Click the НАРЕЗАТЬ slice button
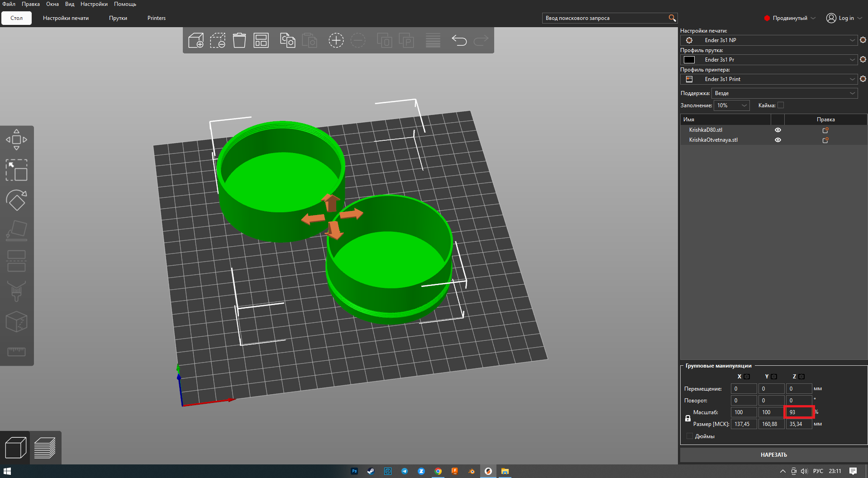The width and height of the screenshot is (868, 478). point(773,455)
